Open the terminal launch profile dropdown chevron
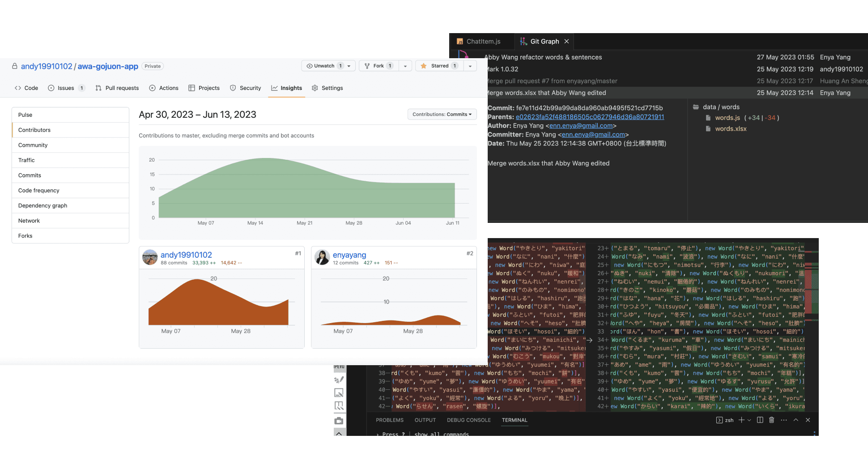This screenshot has height=469, width=868. [x=749, y=420]
